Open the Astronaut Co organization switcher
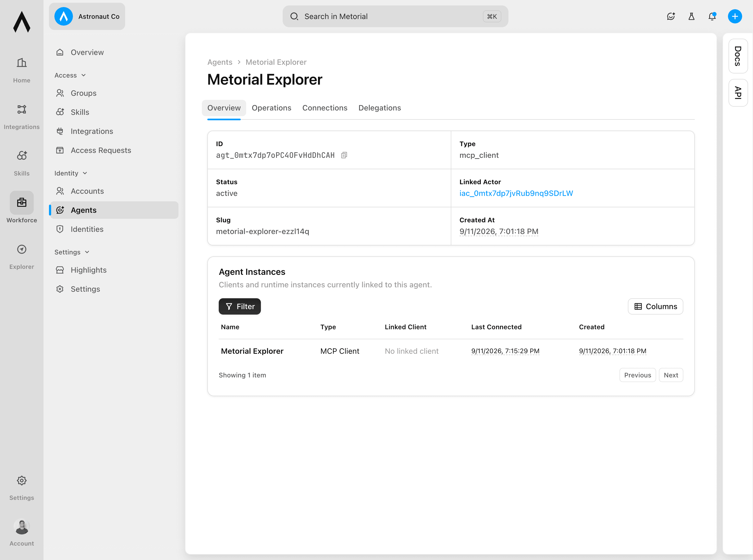Viewport: 753px width, 560px height. click(87, 16)
